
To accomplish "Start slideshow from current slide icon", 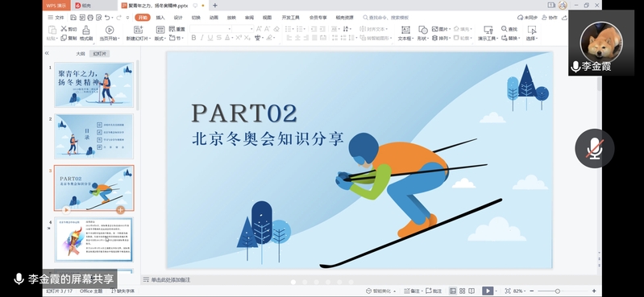I will point(110,30).
